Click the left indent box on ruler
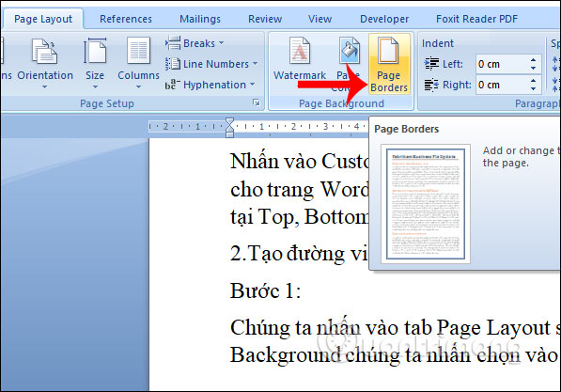561x392 pixels. 229,135
